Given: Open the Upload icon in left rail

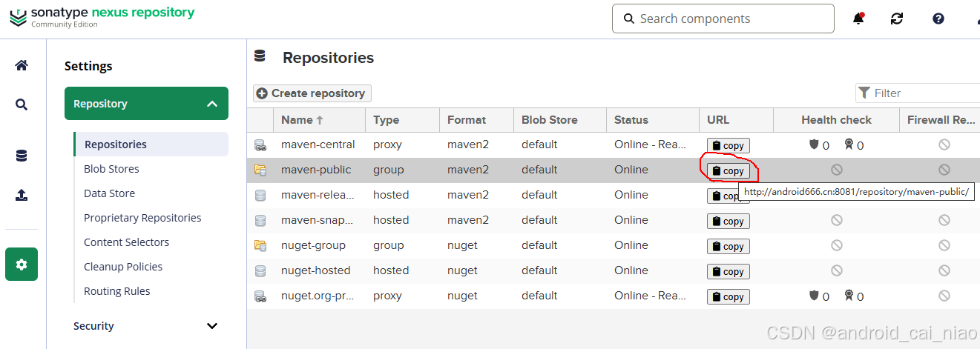Looking at the screenshot, I should (22, 195).
